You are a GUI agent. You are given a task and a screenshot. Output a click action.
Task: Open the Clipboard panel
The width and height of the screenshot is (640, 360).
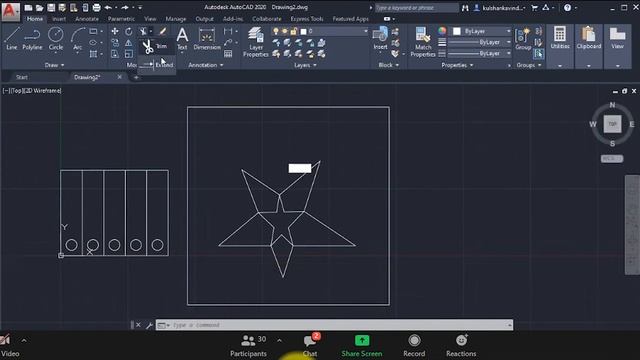[x=589, y=46]
